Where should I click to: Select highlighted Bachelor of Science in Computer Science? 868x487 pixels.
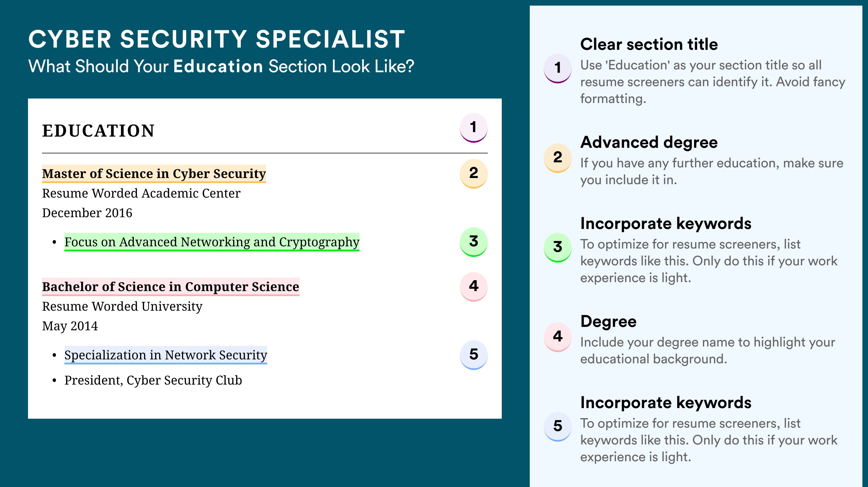click(x=171, y=287)
